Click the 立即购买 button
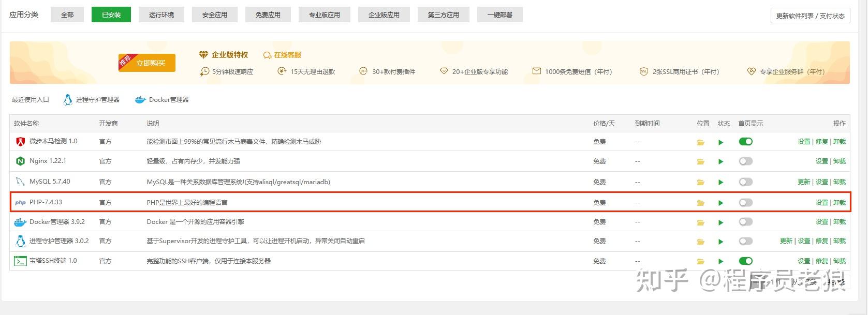This screenshot has width=868, height=315. point(147,63)
